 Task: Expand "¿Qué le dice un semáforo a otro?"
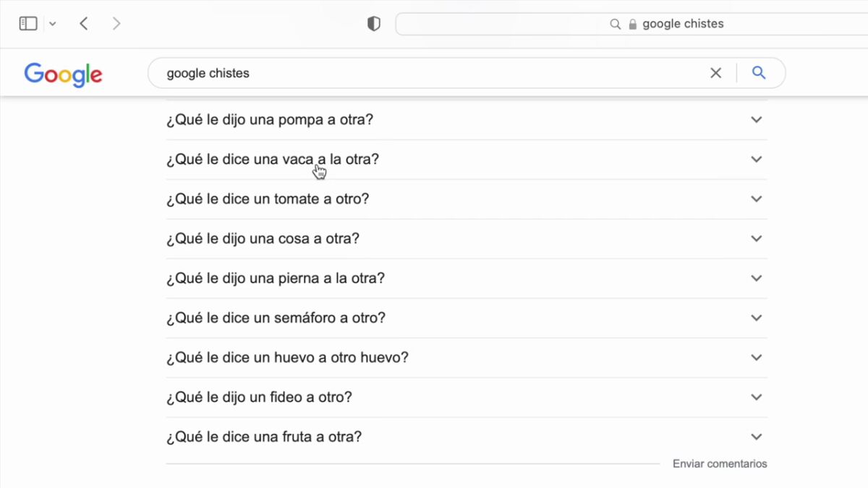click(x=276, y=318)
